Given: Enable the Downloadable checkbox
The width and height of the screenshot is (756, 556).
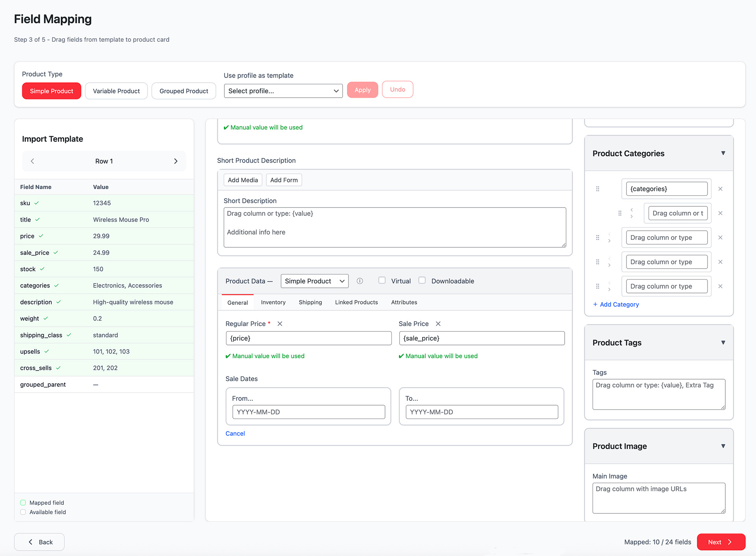Looking at the screenshot, I should pos(422,280).
